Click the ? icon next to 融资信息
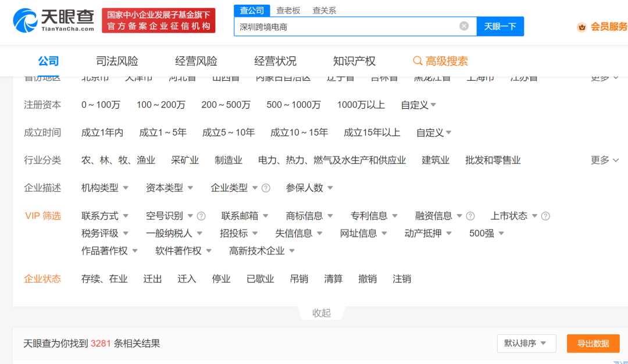Screen dimensions: 628x364 coord(470,216)
